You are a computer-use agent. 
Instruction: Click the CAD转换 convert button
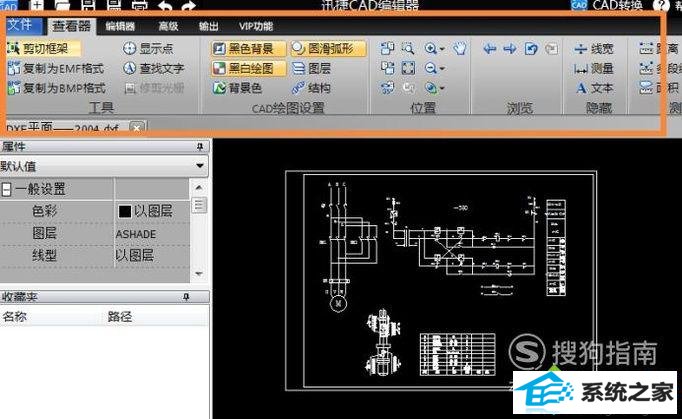(606, 6)
